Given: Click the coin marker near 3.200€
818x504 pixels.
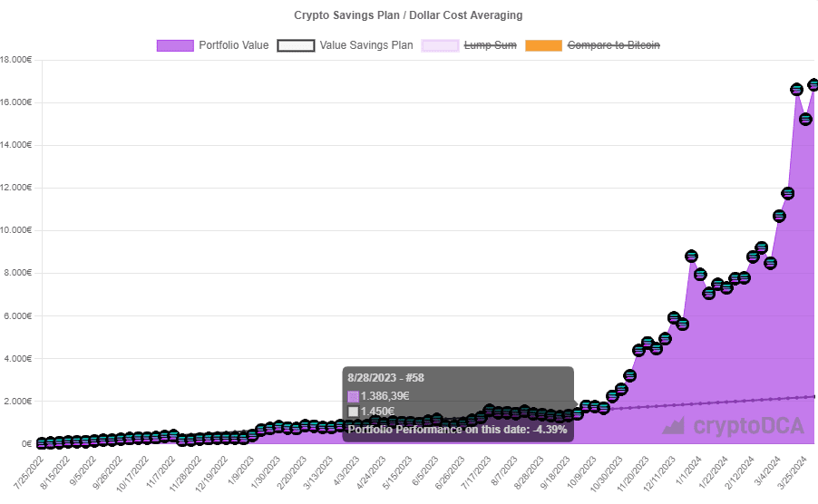Looking at the screenshot, I should pos(629,375).
